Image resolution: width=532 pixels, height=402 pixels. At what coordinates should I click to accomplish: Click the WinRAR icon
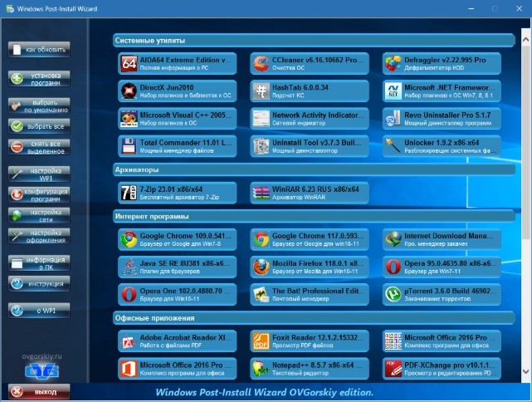[x=261, y=194]
